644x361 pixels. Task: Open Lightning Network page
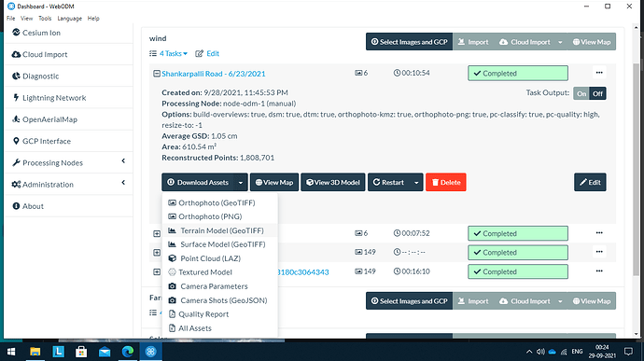pos(49,98)
